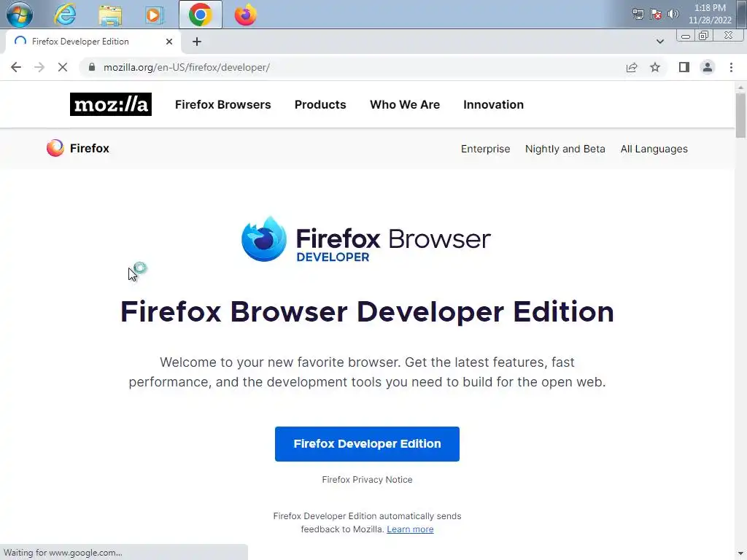The image size is (747, 560).
Task: Minimize the Chrome window
Action: [x=686, y=36]
